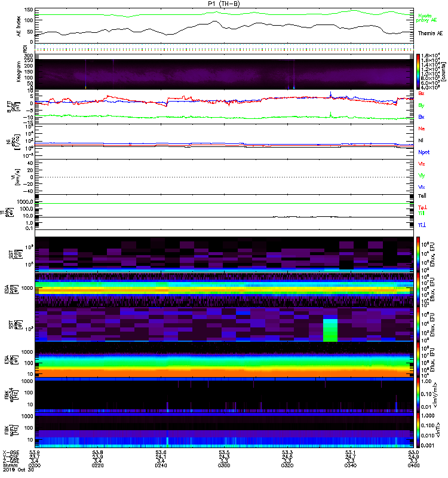Viewport: 448px width, 478px height.
Task: Select the Kyoto proxy AE legend label
Action: click(x=426, y=18)
